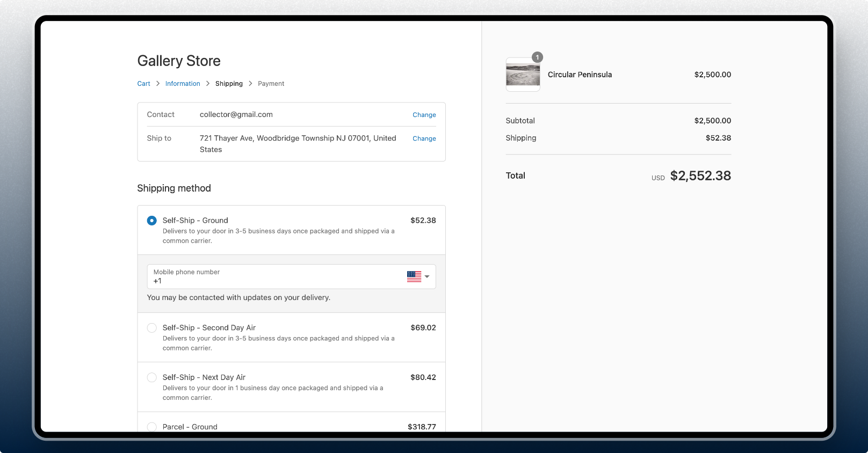Click the Shipping breadcrumb step
868x453 pixels.
(229, 84)
